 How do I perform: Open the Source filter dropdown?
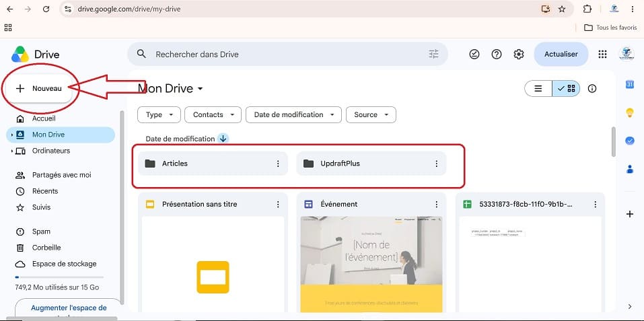pyautogui.click(x=371, y=115)
